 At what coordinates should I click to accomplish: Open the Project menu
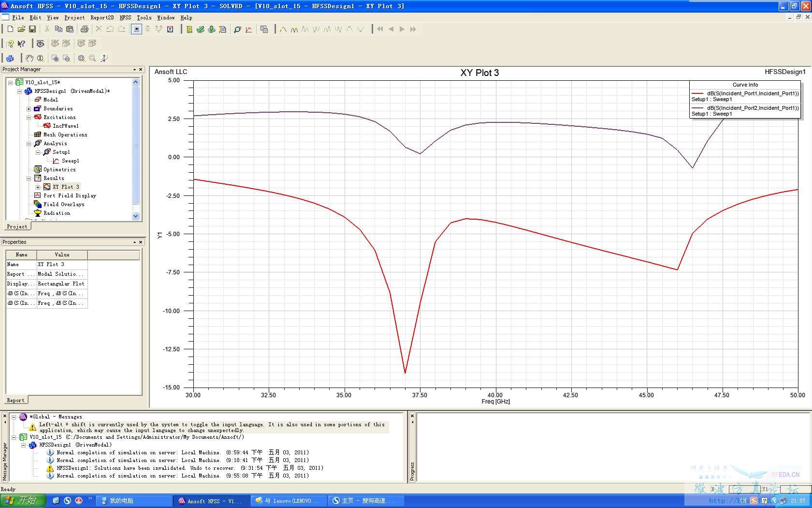coord(74,17)
